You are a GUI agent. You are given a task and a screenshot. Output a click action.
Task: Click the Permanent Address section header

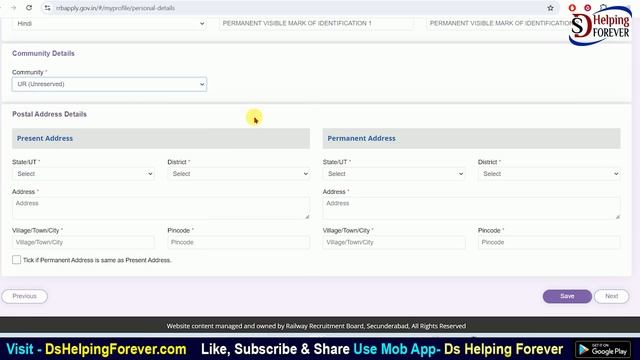pyautogui.click(x=471, y=138)
